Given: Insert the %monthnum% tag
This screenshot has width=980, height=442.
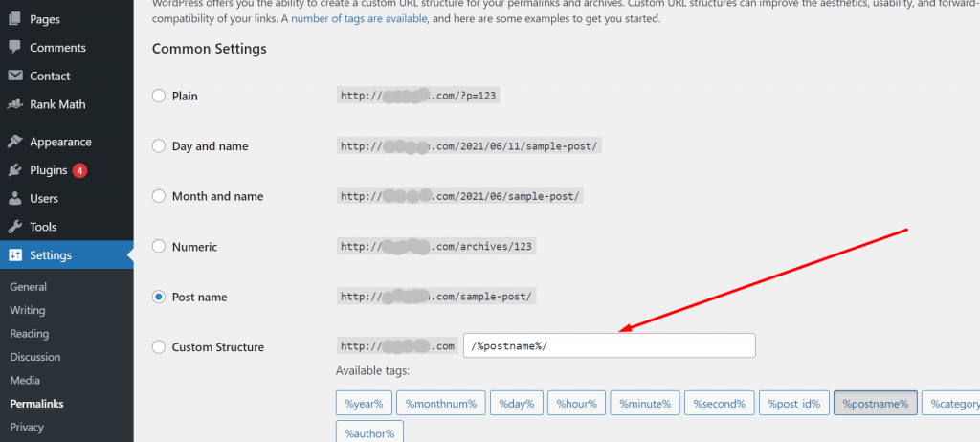Looking at the screenshot, I should tap(440, 403).
